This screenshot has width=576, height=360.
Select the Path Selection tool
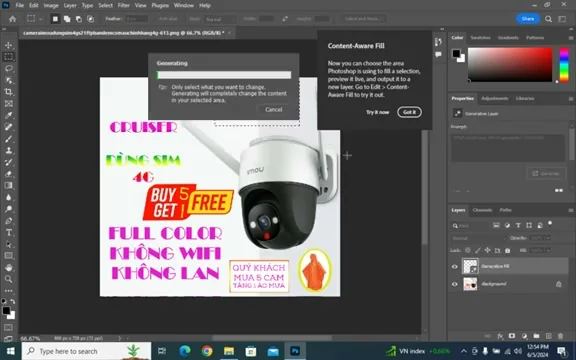click(8, 244)
